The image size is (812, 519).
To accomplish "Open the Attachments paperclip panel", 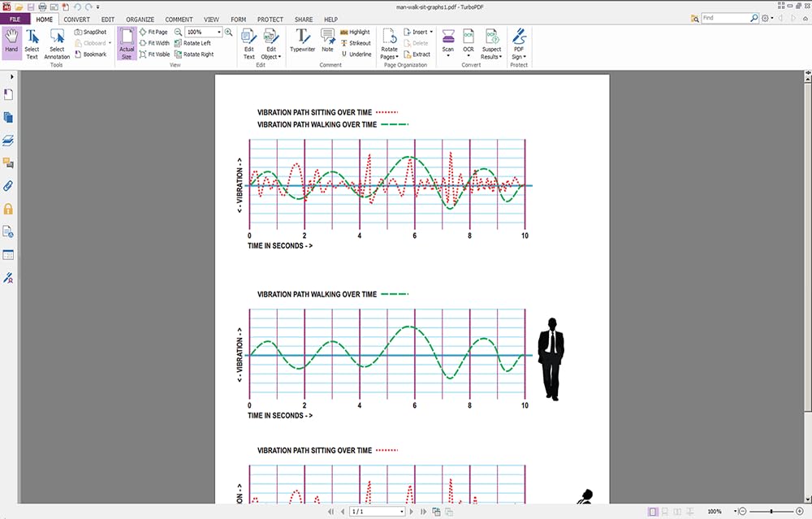I will (9, 186).
